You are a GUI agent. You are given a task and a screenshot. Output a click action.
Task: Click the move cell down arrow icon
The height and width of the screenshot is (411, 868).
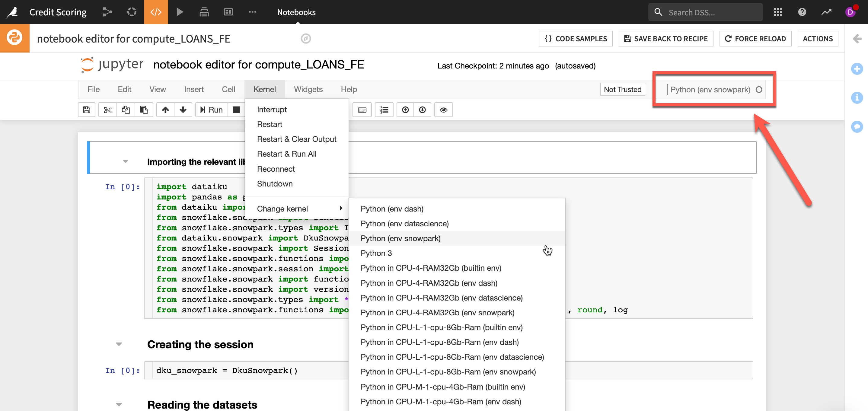point(183,110)
